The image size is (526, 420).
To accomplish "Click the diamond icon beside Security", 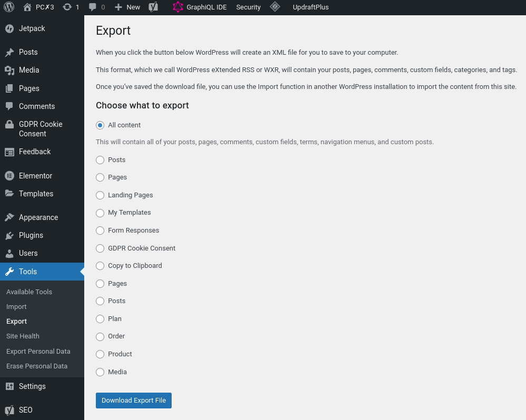I will pos(275,7).
